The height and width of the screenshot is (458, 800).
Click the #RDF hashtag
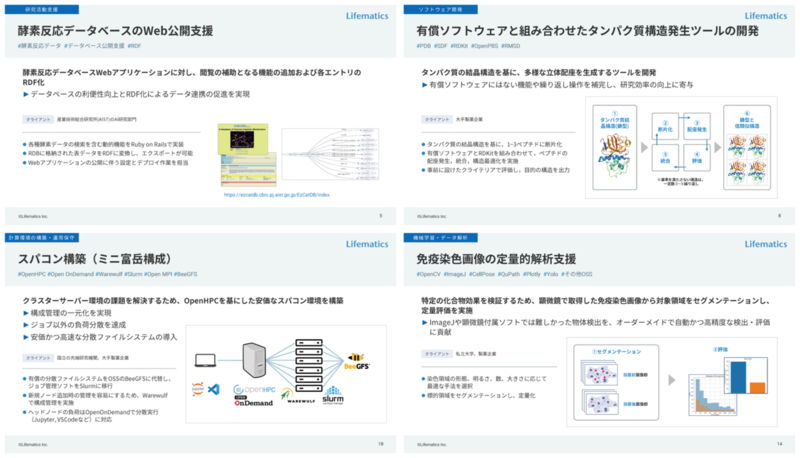click(134, 46)
